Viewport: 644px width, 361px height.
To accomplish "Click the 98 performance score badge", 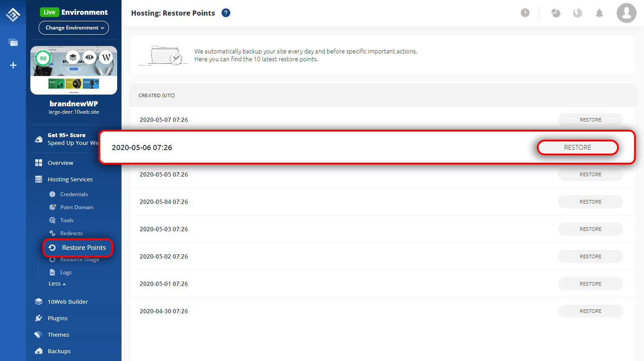I will pyautogui.click(x=43, y=58).
